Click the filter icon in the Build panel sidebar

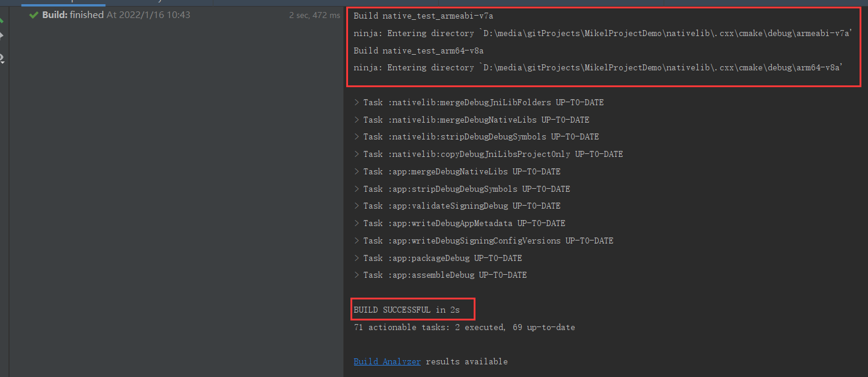[2, 57]
